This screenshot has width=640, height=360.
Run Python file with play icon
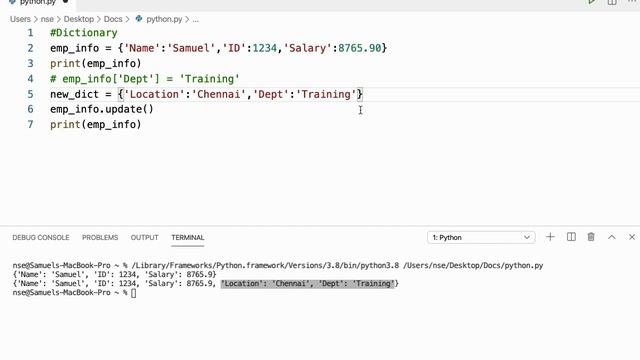(591, 2)
